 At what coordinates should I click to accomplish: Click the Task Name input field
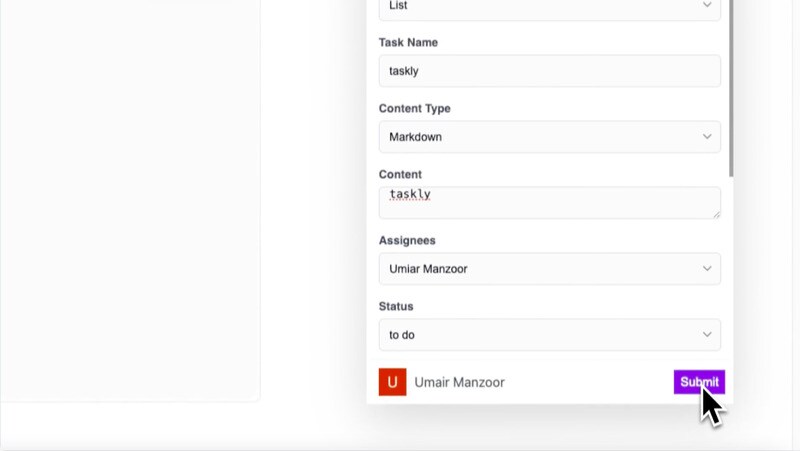pyautogui.click(x=549, y=71)
